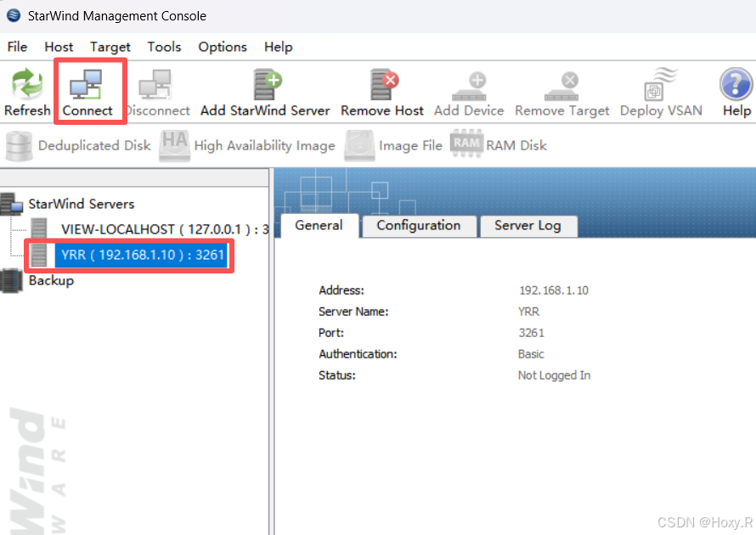
Task: Click the Address: label
Action: [x=341, y=290]
